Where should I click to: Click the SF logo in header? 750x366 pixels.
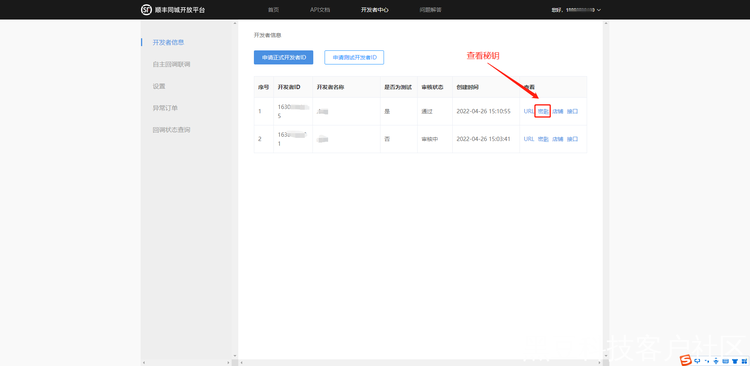tap(145, 10)
